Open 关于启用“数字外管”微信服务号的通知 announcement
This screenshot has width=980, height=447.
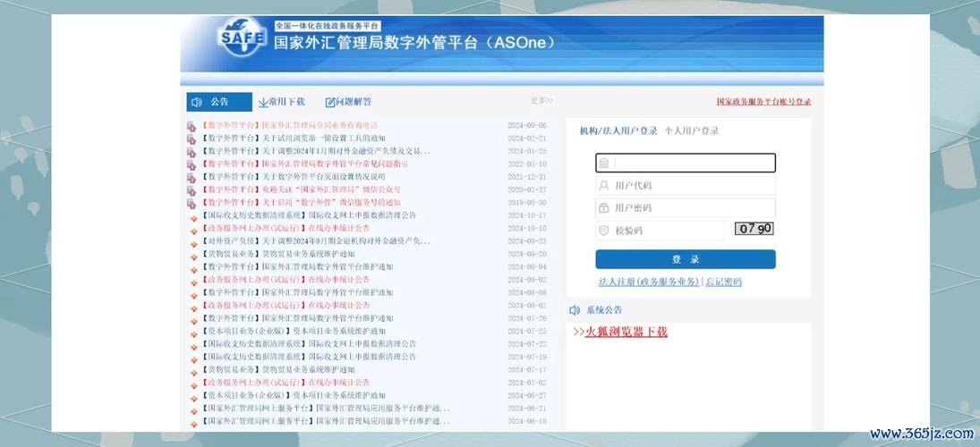300,203
